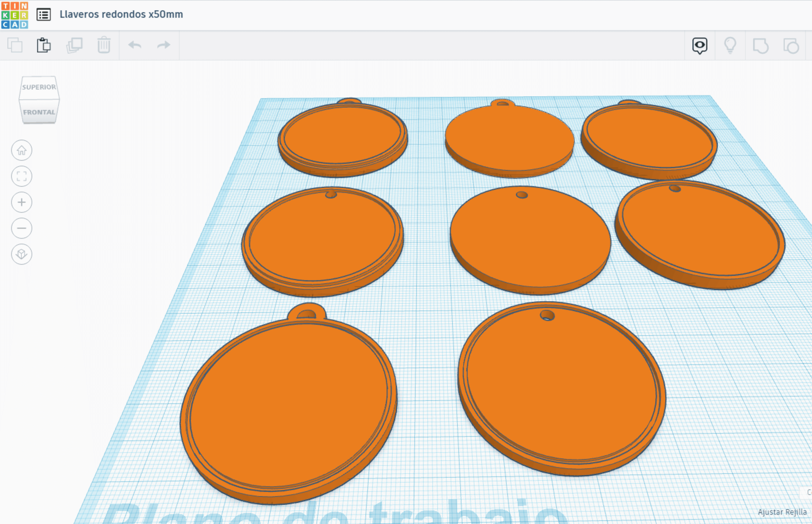Screen dimensions: 812x524
Task: Click the Paste clipboard icon
Action: (x=44, y=45)
